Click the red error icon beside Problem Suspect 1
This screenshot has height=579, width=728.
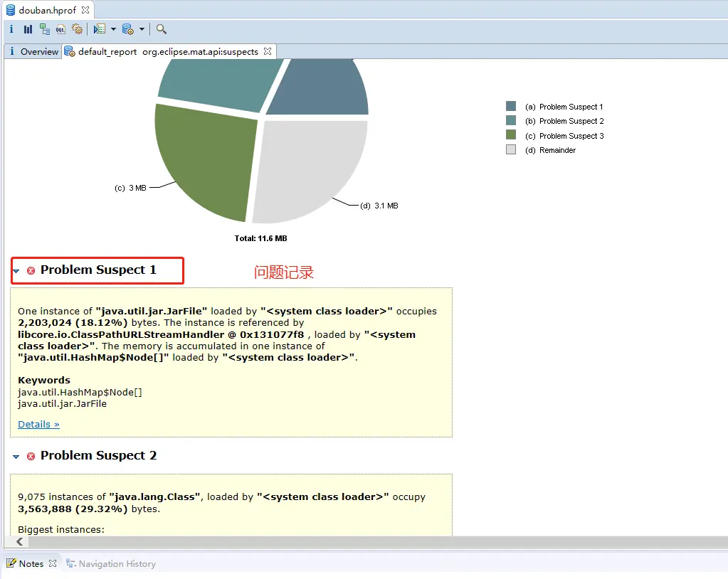click(31, 270)
